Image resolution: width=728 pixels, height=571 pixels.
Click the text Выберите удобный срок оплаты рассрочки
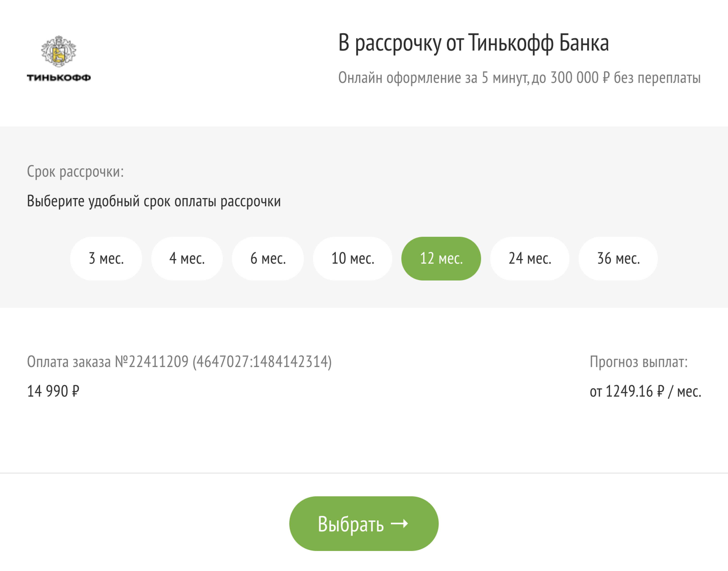click(x=154, y=201)
